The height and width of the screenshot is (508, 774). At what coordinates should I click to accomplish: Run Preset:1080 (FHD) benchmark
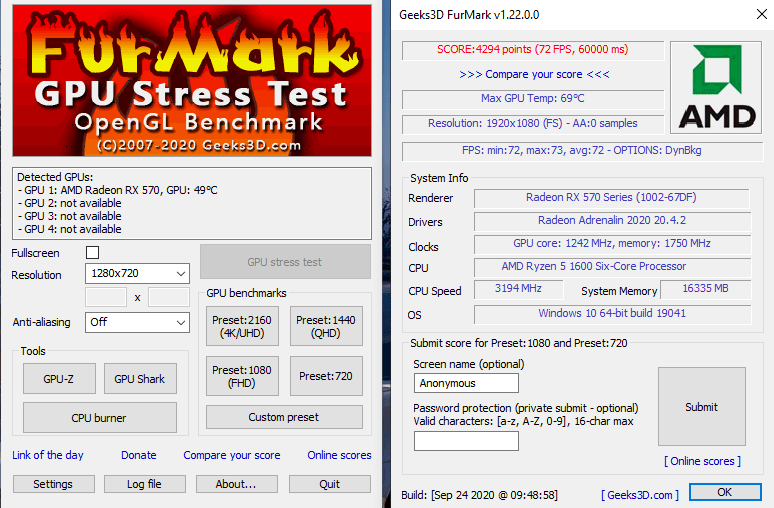[242, 376]
